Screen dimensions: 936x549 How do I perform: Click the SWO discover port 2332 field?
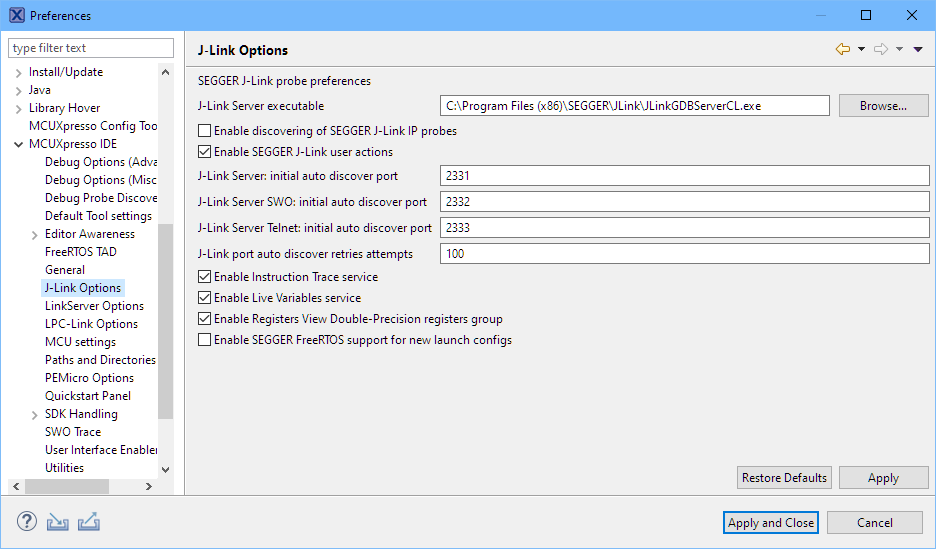click(x=685, y=202)
